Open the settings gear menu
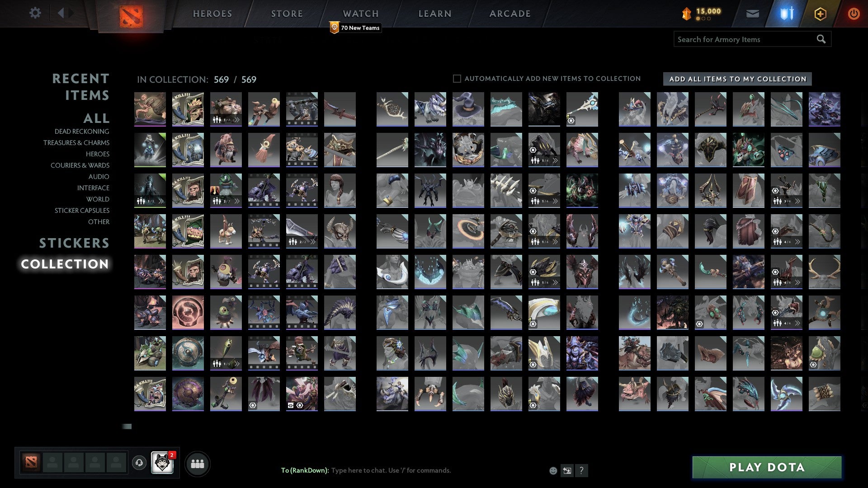868x488 pixels. (x=35, y=13)
